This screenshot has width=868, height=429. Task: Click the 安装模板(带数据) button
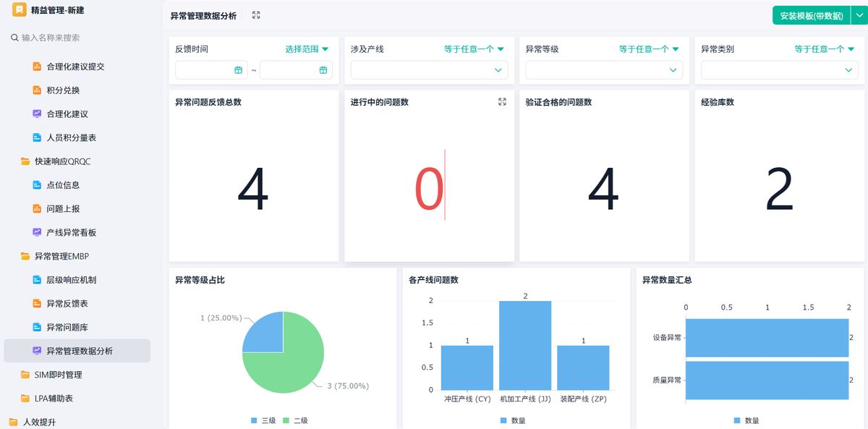(811, 16)
